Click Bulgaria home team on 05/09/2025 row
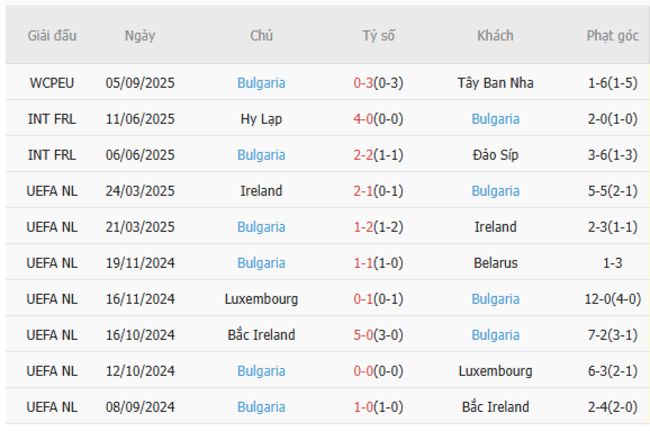This screenshot has height=431, width=650. click(x=261, y=83)
